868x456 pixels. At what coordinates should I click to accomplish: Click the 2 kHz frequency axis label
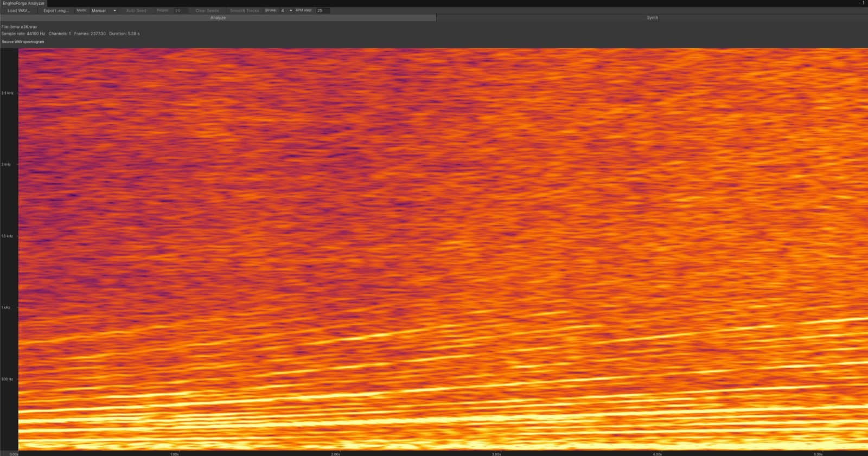[6, 164]
